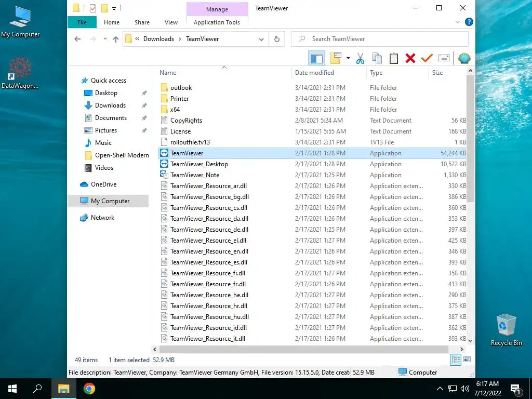
Task: Focus the Search TeamViewer field
Action: point(380,39)
